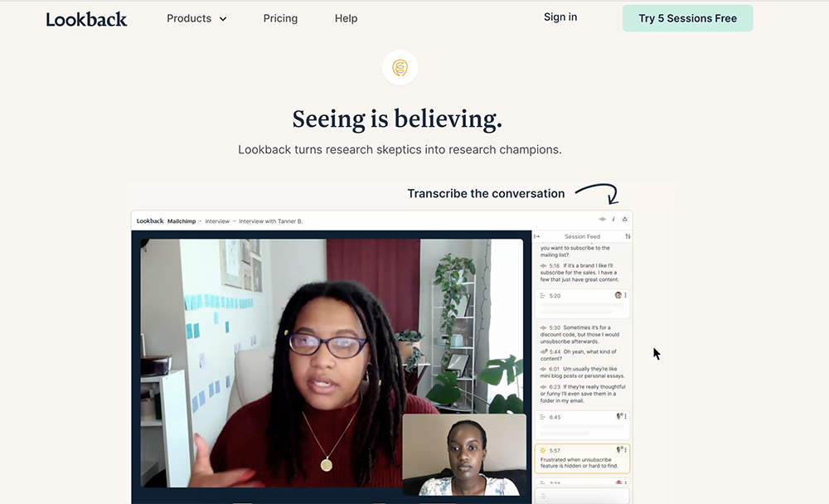This screenshot has width=829, height=504.
Task: Click the info icon in the session header
Action: [x=613, y=219]
